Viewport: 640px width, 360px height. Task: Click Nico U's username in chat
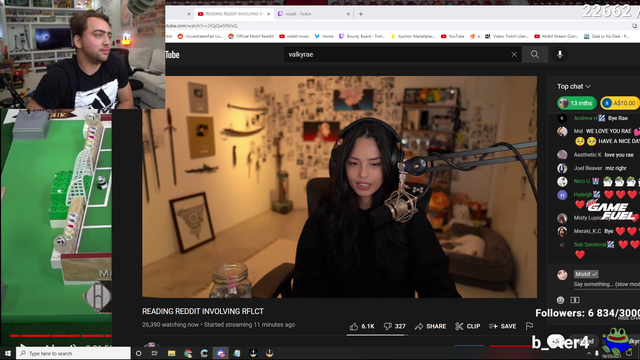click(582, 181)
